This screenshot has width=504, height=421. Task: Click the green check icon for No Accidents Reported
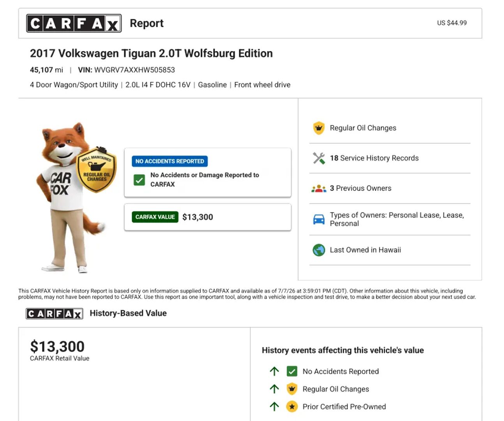(292, 371)
